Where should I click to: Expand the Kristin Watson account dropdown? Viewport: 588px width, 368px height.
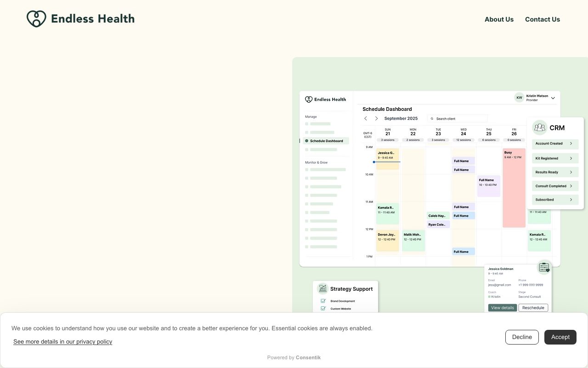pos(553,98)
